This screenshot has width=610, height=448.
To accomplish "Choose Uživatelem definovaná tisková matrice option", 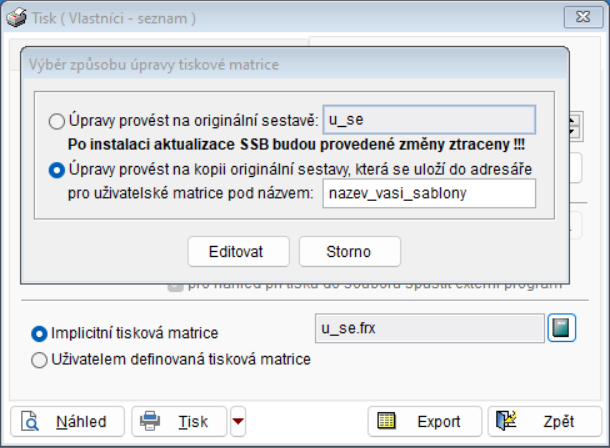I will point(40,359).
